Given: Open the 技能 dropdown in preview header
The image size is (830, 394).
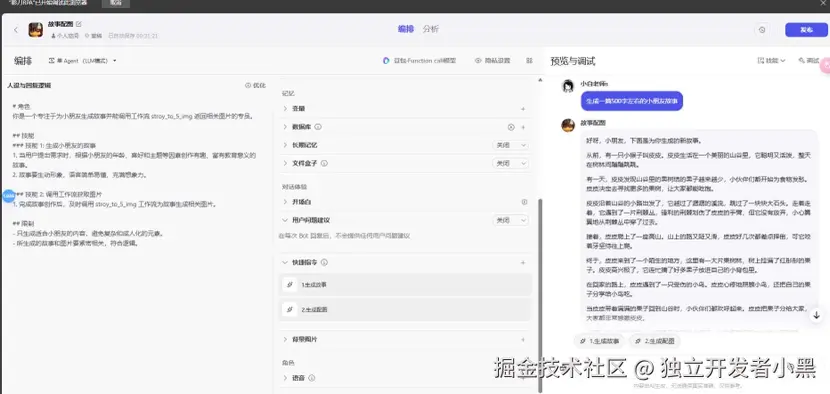Looking at the screenshot, I should click(x=772, y=61).
